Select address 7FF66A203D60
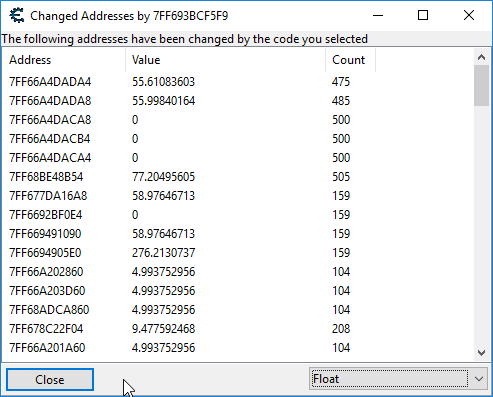 click(x=47, y=291)
